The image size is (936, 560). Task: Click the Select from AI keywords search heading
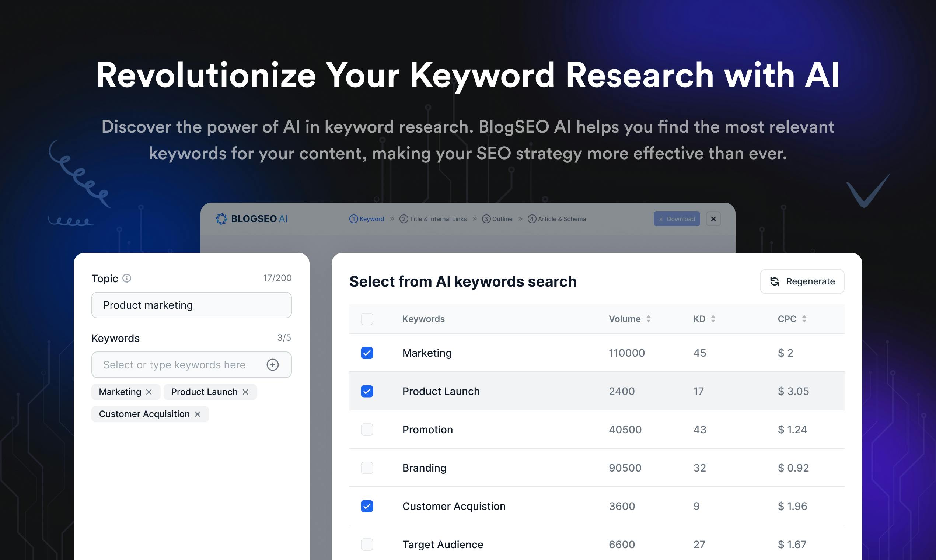pyautogui.click(x=463, y=281)
